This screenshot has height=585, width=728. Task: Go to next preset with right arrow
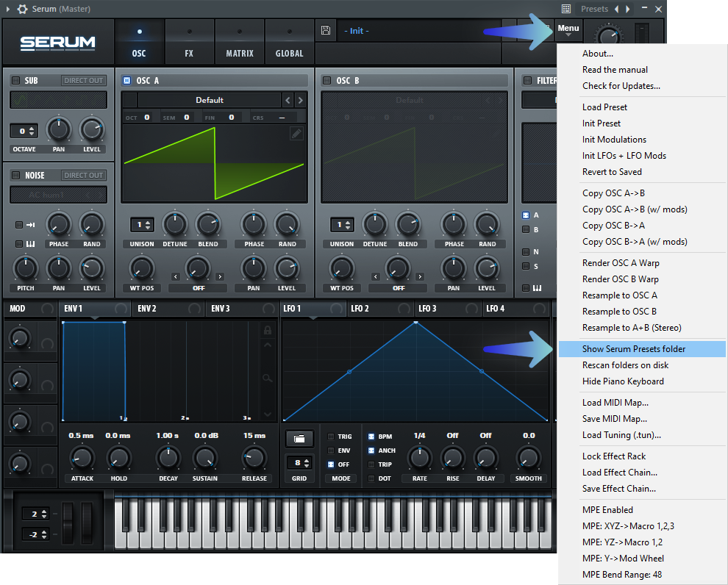pyautogui.click(x=628, y=9)
